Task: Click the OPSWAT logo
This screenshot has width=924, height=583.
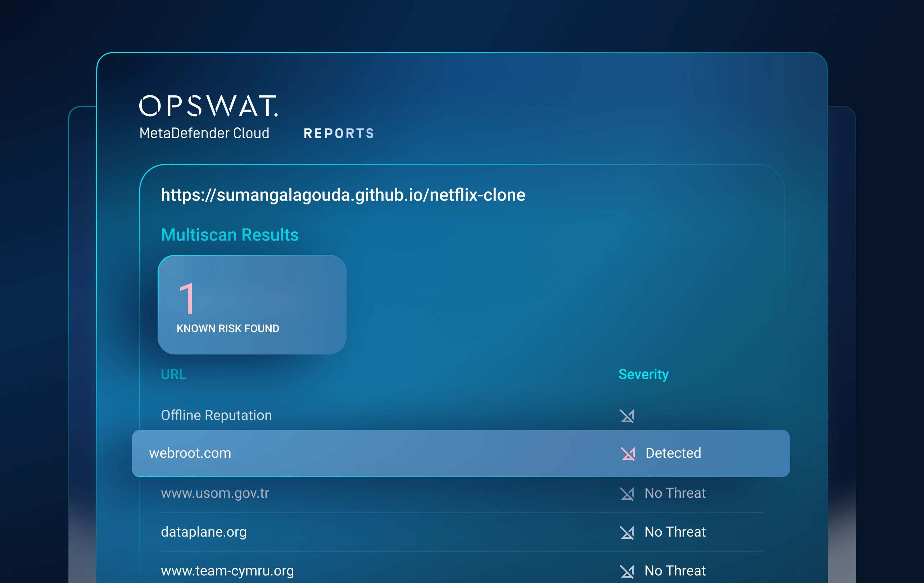Action: click(208, 106)
